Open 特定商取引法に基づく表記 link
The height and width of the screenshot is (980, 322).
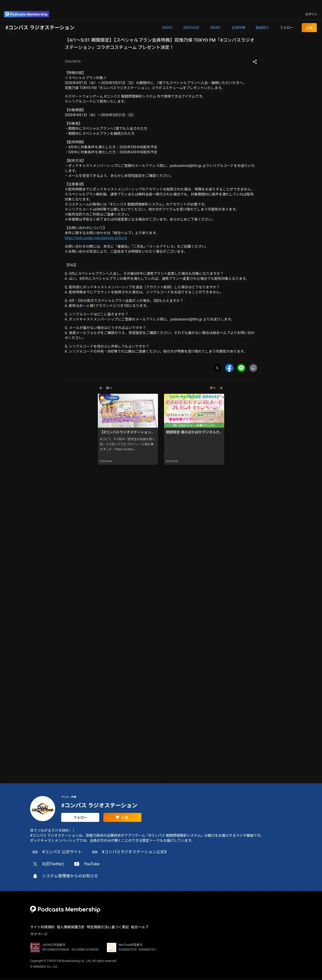(x=108, y=927)
